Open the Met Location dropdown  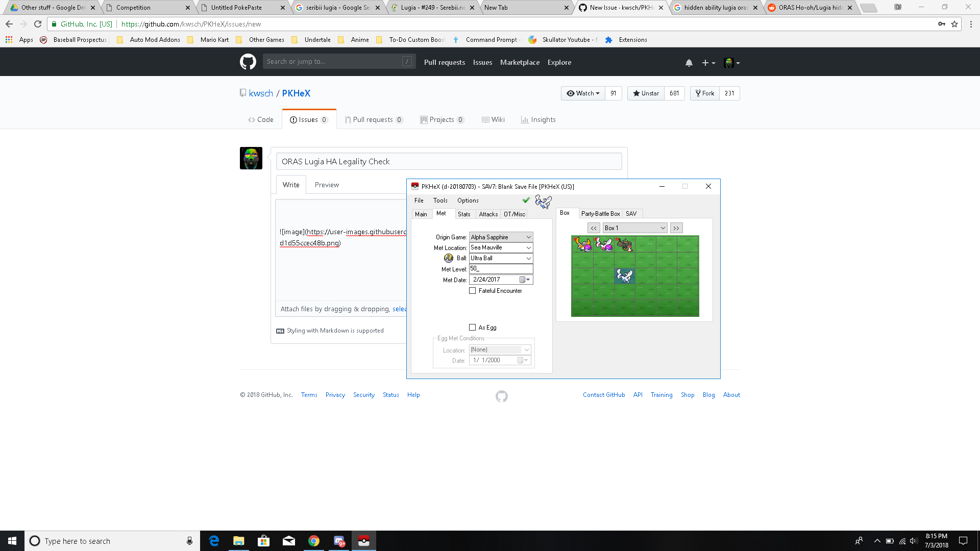529,247
